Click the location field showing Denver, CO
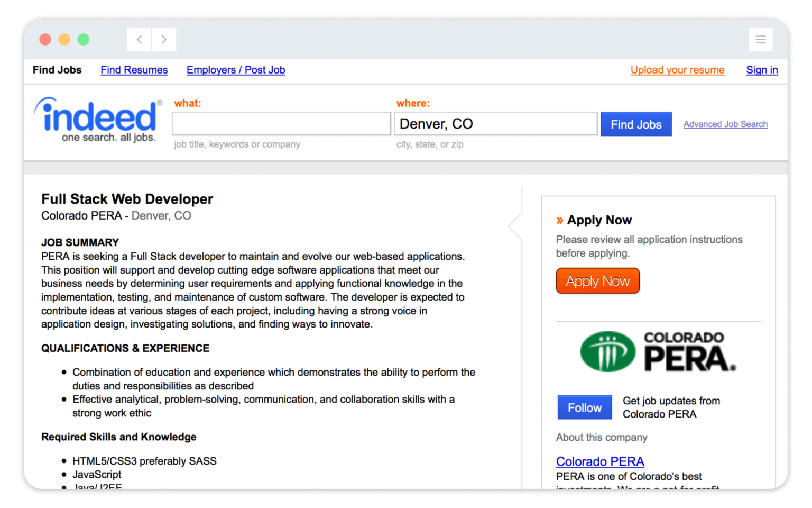The image size is (812, 508). pyautogui.click(x=495, y=123)
